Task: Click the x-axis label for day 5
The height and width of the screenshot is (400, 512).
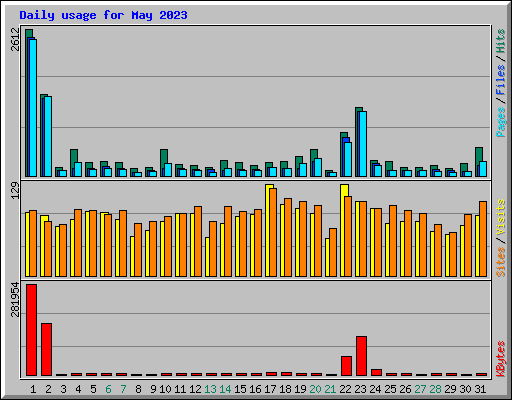Action: click(x=93, y=389)
